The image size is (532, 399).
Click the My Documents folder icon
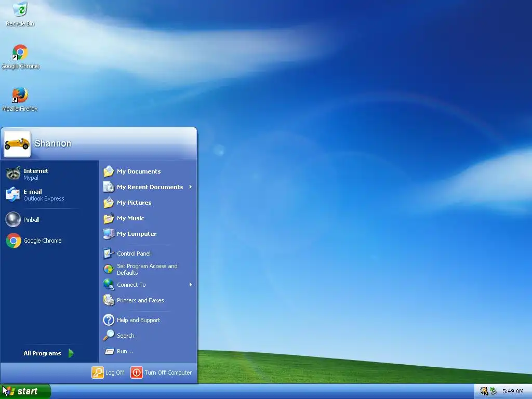pos(109,171)
